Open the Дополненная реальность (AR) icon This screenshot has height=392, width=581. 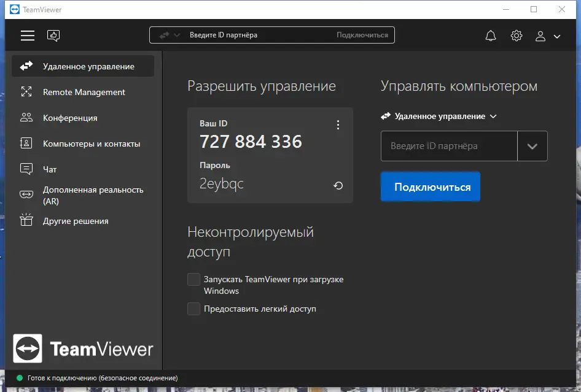click(26, 194)
